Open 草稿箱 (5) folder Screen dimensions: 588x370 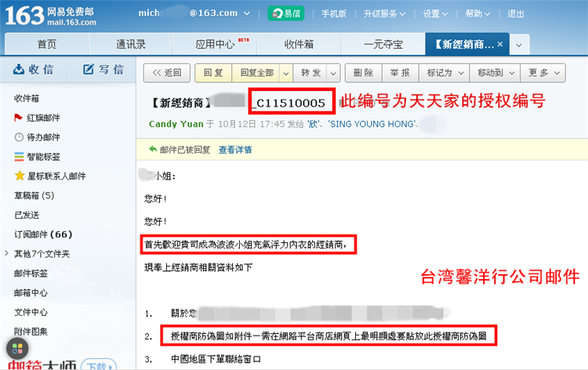coord(34,195)
